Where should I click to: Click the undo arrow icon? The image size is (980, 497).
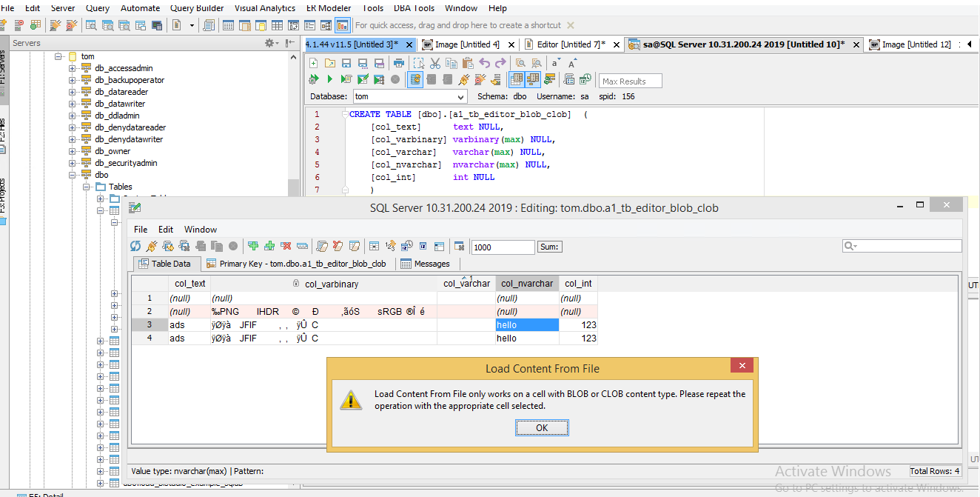[x=485, y=63]
